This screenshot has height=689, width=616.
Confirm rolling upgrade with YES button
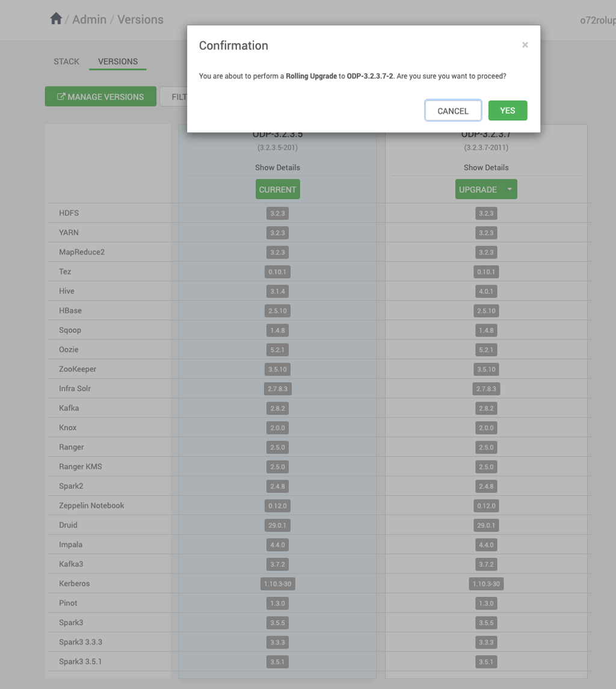coord(508,111)
